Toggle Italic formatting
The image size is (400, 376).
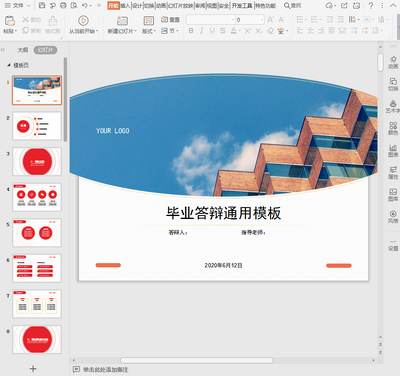[x=201, y=31]
